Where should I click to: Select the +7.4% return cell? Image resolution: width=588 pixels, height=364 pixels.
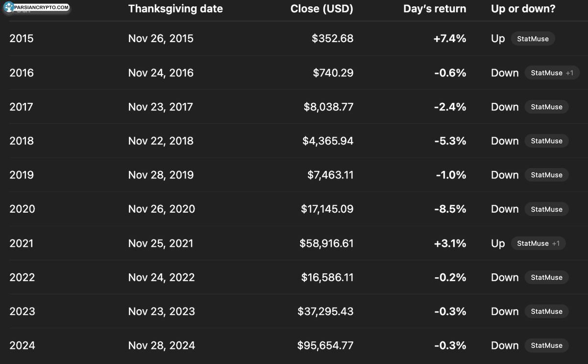[x=449, y=39]
